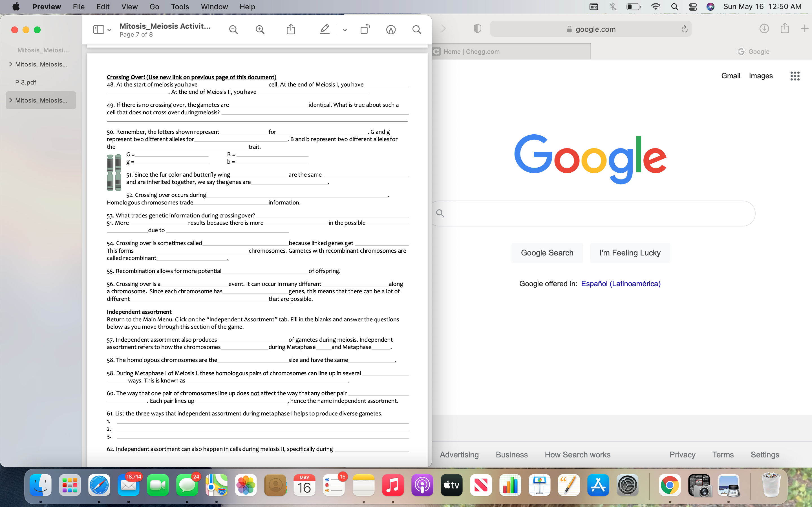The image size is (812, 507).
Task: Toggle Bluetooth in the menu bar
Action: point(613,6)
